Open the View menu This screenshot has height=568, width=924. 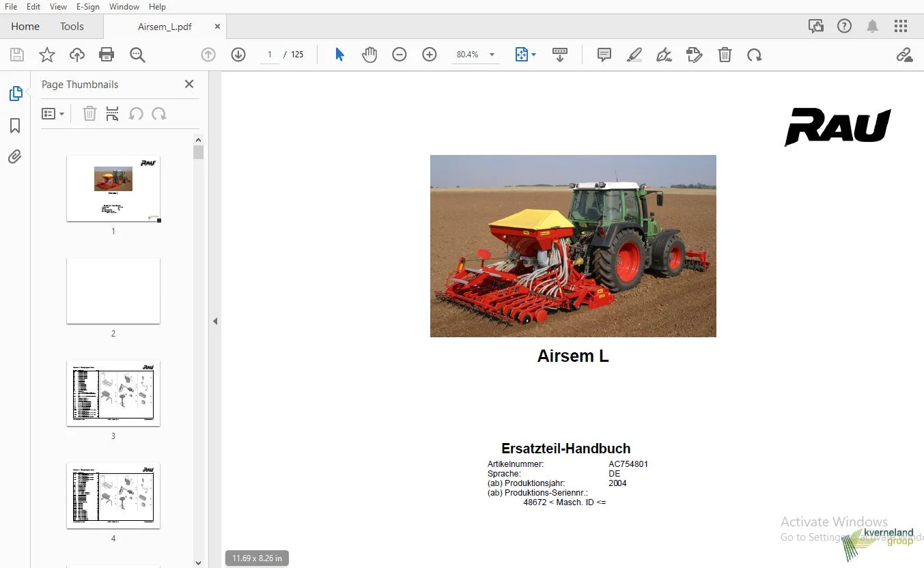click(59, 6)
